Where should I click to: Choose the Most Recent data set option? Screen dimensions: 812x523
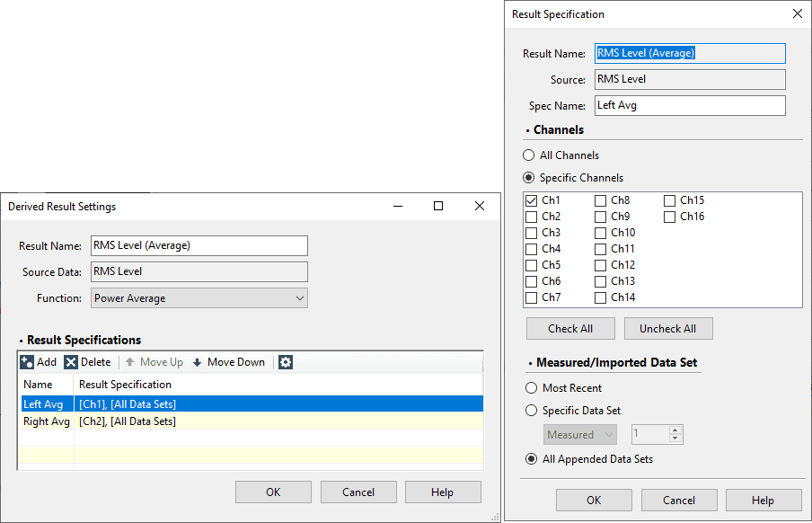point(529,388)
